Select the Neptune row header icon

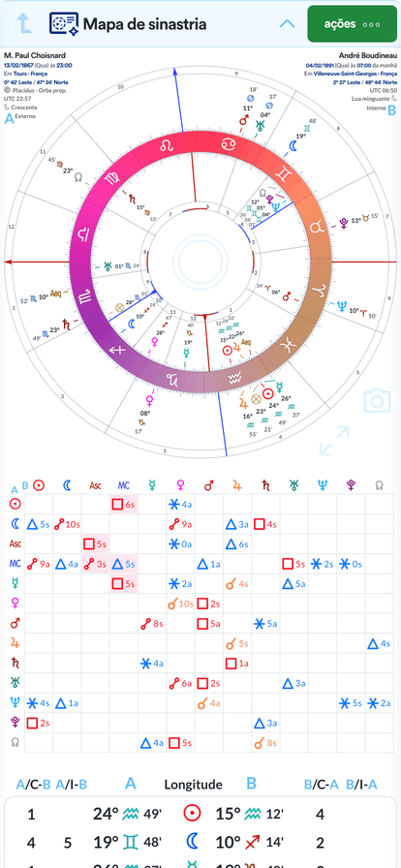(15, 703)
